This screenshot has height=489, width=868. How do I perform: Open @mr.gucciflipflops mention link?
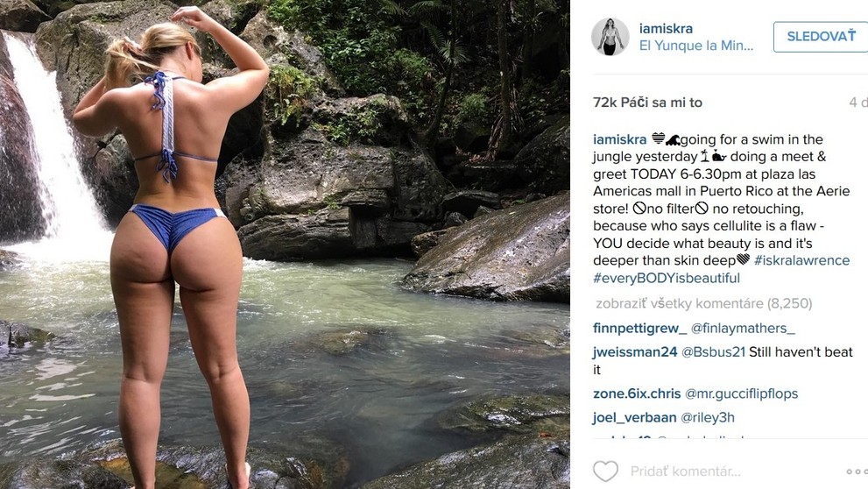[x=741, y=393]
